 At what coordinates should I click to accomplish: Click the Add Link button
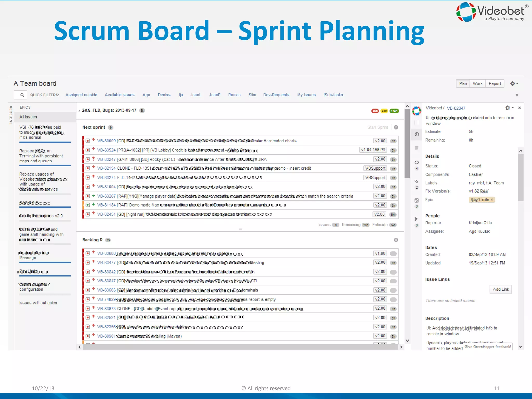click(x=501, y=289)
